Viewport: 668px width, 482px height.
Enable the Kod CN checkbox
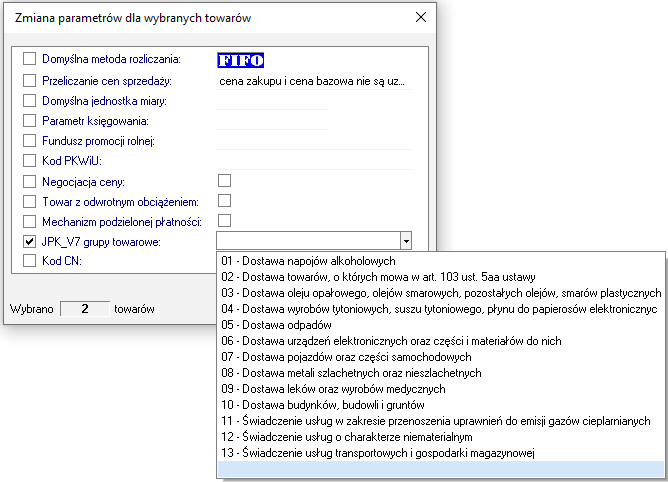click(x=29, y=261)
